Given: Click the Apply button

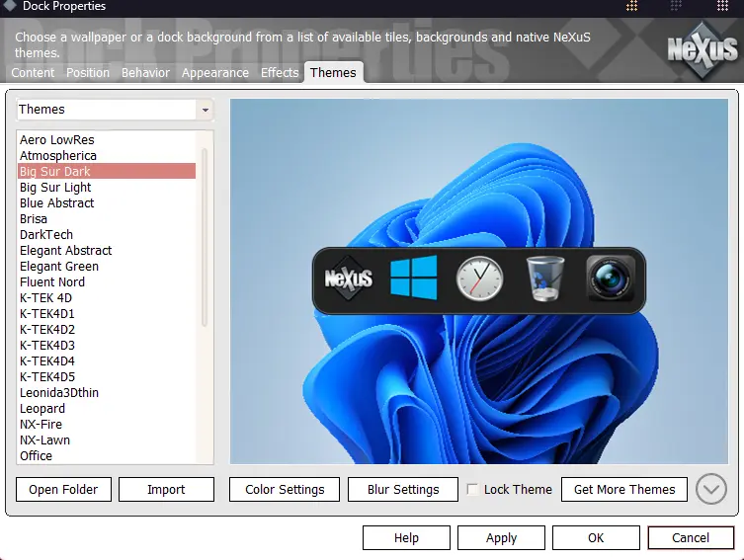Looking at the screenshot, I should click(501, 537).
